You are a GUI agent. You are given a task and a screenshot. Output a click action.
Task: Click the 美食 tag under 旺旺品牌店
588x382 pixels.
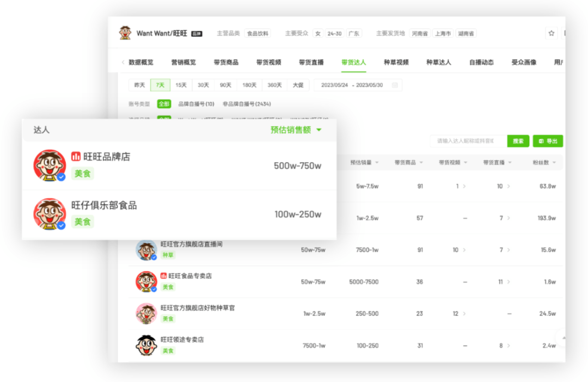pos(83,173)
